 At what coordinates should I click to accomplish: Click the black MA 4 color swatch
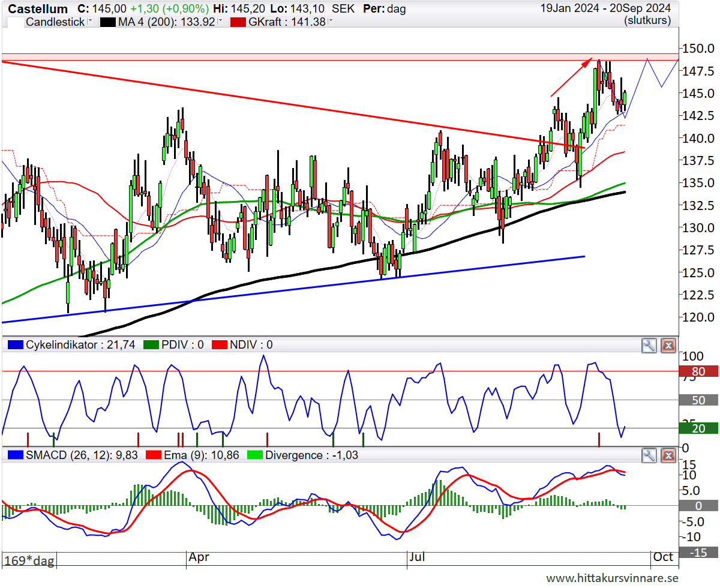point(109,22)
